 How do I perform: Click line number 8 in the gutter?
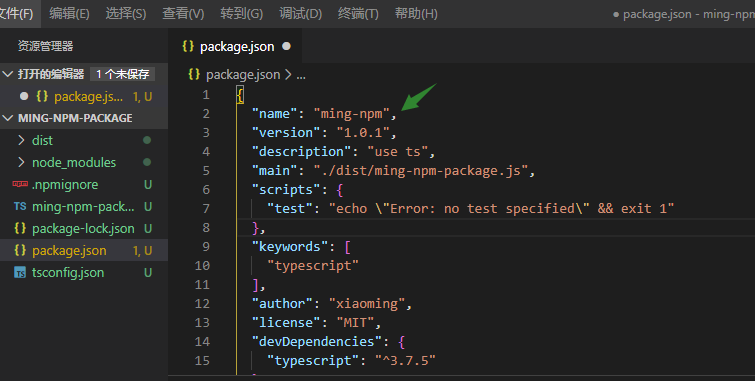[x=206, y=227]
